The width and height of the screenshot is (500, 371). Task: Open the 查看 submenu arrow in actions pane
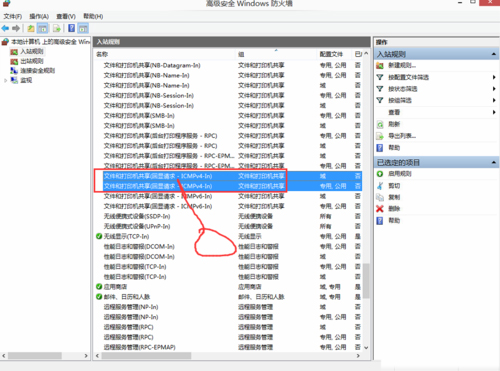point(494,112)
